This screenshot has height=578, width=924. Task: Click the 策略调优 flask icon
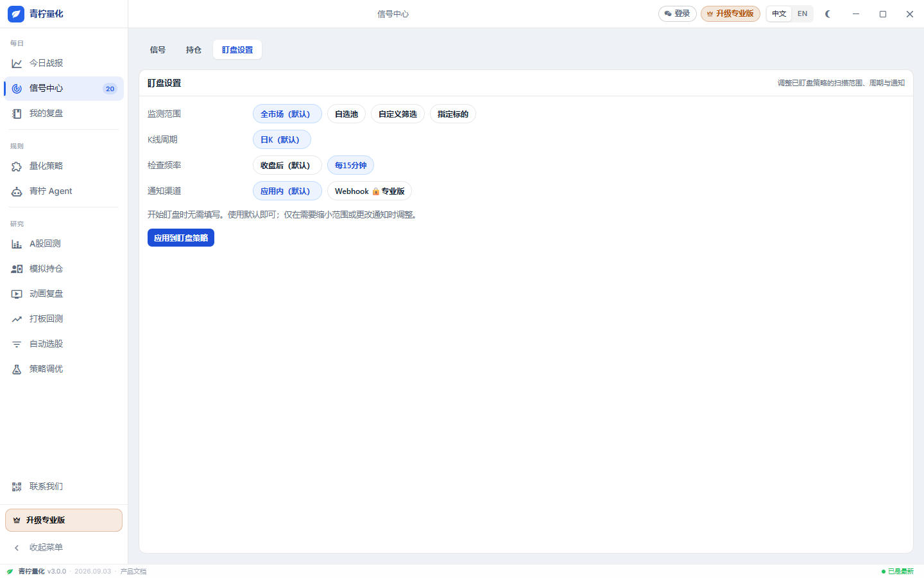17,369
